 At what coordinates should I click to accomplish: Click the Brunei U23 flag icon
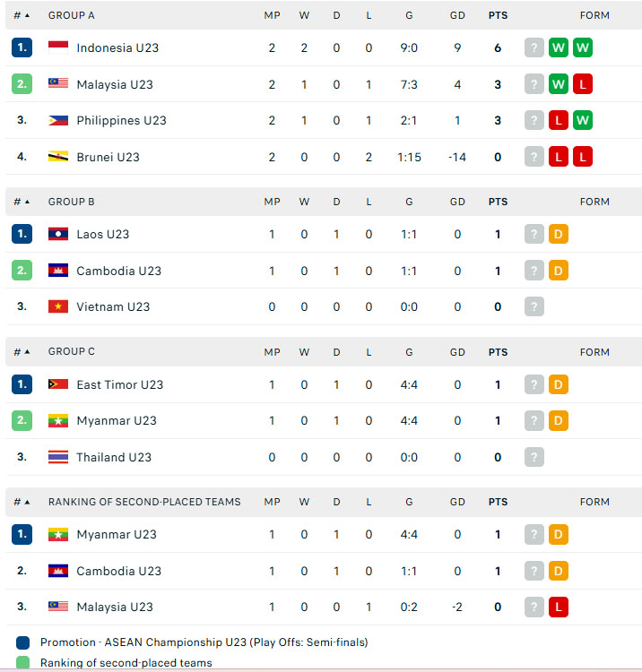coord(58,157)
